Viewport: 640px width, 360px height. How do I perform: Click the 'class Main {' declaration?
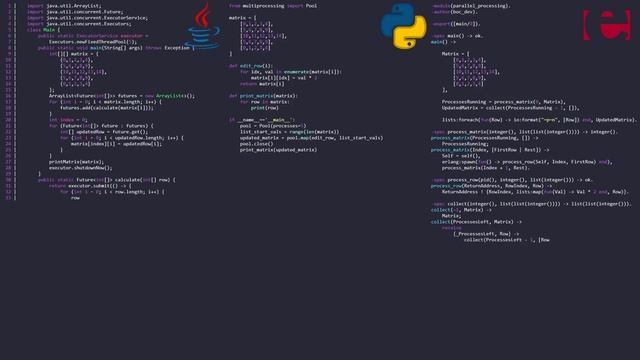click(x=43, y=30)
